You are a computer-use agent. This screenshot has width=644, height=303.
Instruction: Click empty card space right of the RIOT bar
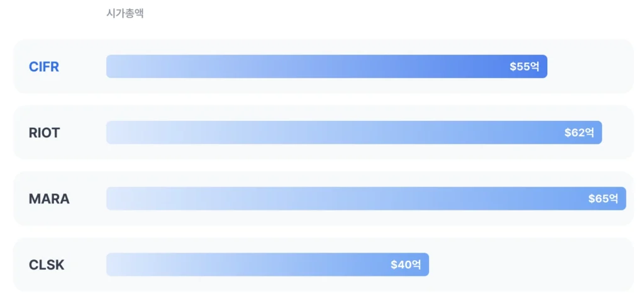(616, 133)
